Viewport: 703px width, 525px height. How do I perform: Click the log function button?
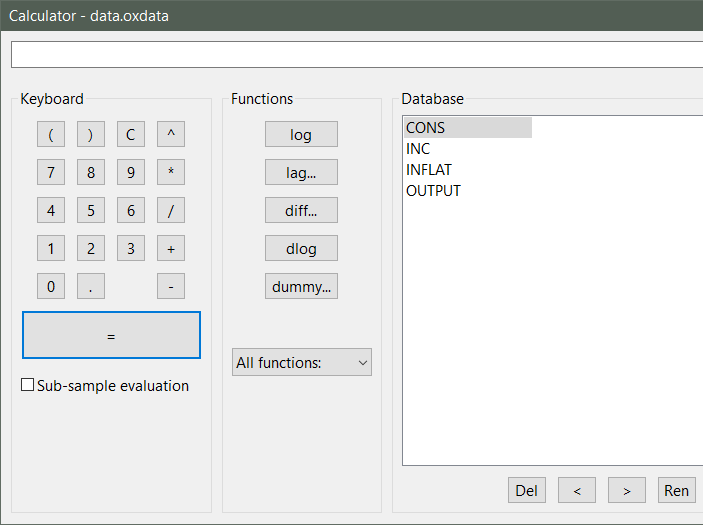pos(301,135)
